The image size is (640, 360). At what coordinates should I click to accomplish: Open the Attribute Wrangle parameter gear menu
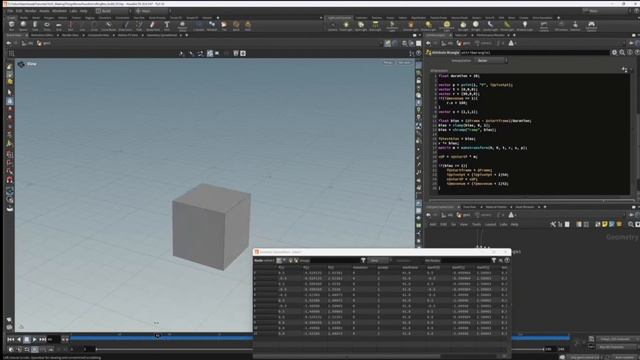click(614, 53)
